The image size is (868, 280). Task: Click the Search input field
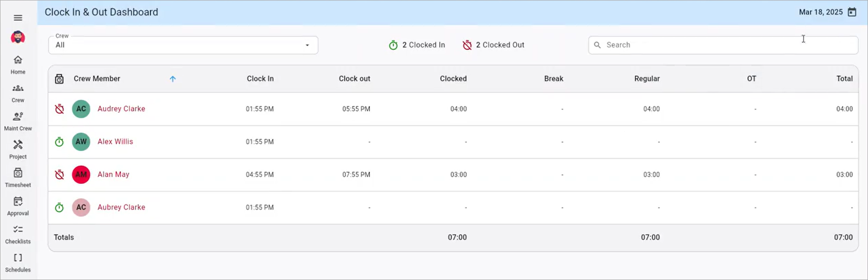[723, 45]
